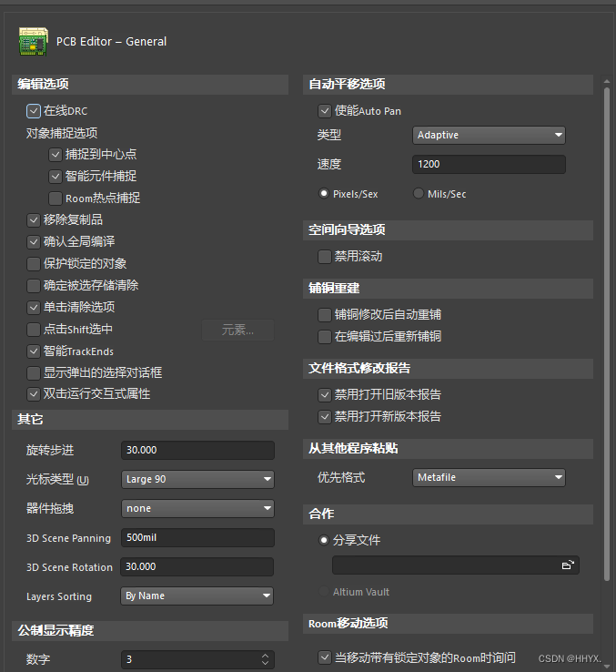Click the 空间向导选项 section header
The width and height of the screenshot is (616, 672).
[448, 230]
